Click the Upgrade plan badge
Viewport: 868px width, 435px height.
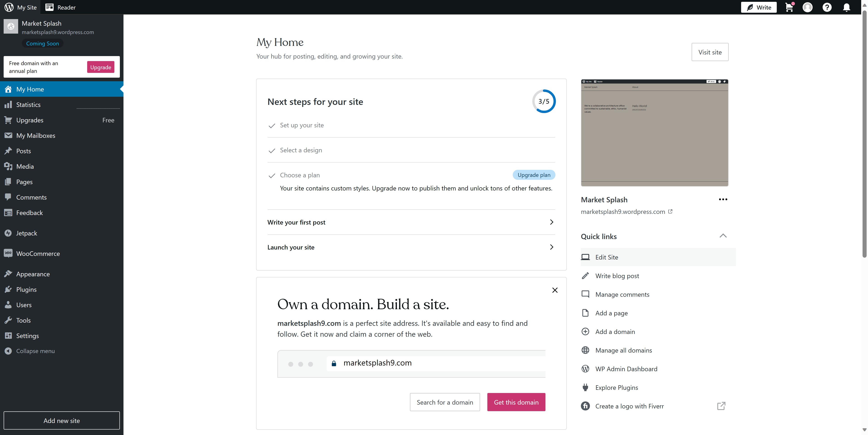534,175
